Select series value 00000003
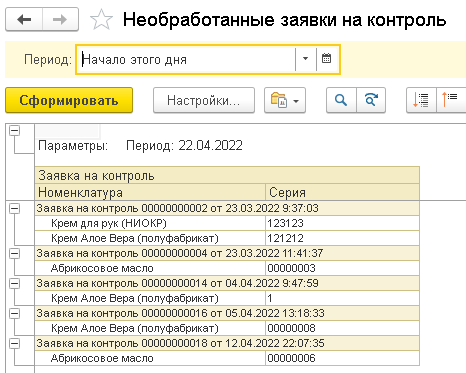The height and width of the screenshot is (373, 466). coord(342,268)
